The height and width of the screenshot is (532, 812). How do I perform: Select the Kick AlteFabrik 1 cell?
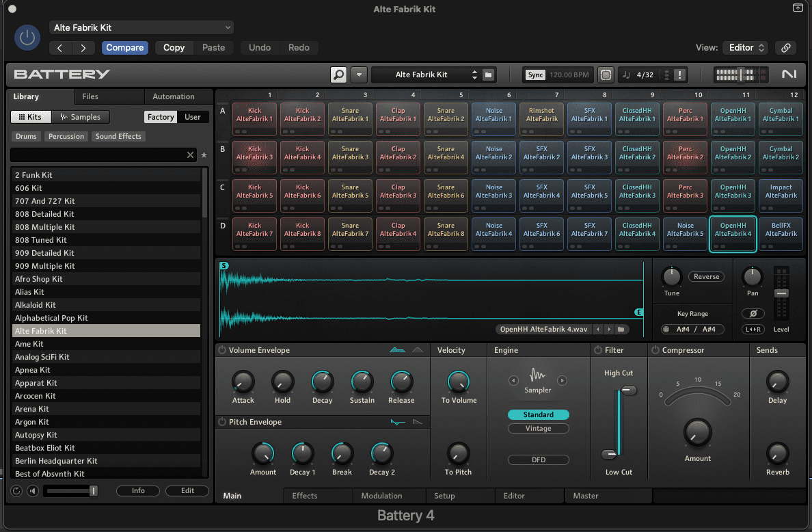(x=254, y=119)
